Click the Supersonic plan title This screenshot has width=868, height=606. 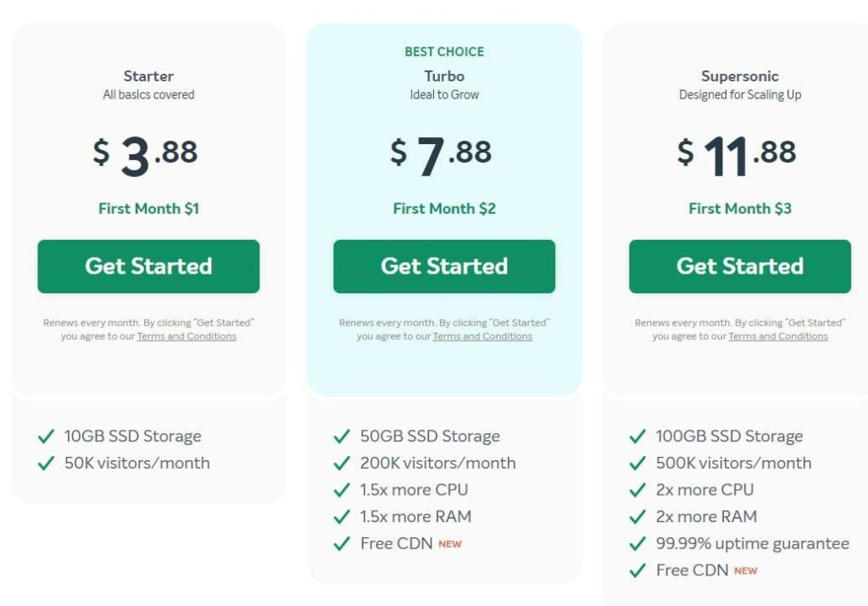tap(739, 75)
